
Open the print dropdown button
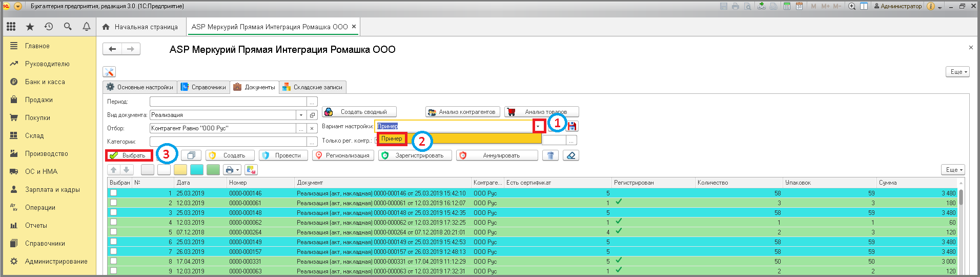(x=232, y=169)
